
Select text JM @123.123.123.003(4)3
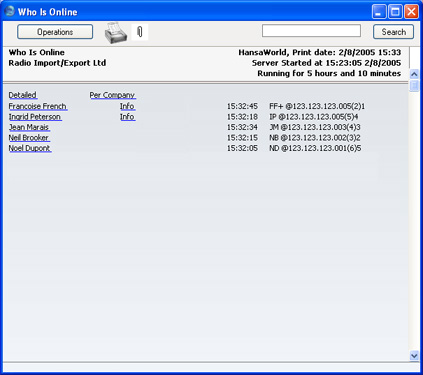[x=315, y=127]
